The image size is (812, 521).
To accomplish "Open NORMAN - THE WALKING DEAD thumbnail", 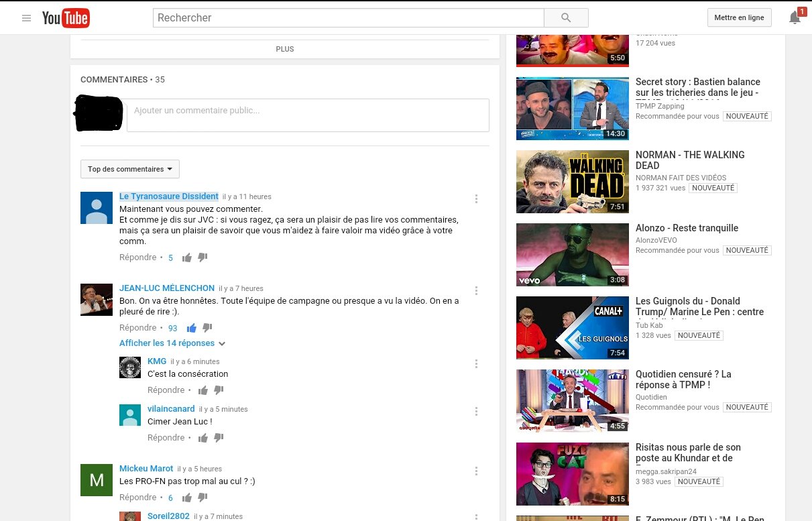I will pos(573,182).
